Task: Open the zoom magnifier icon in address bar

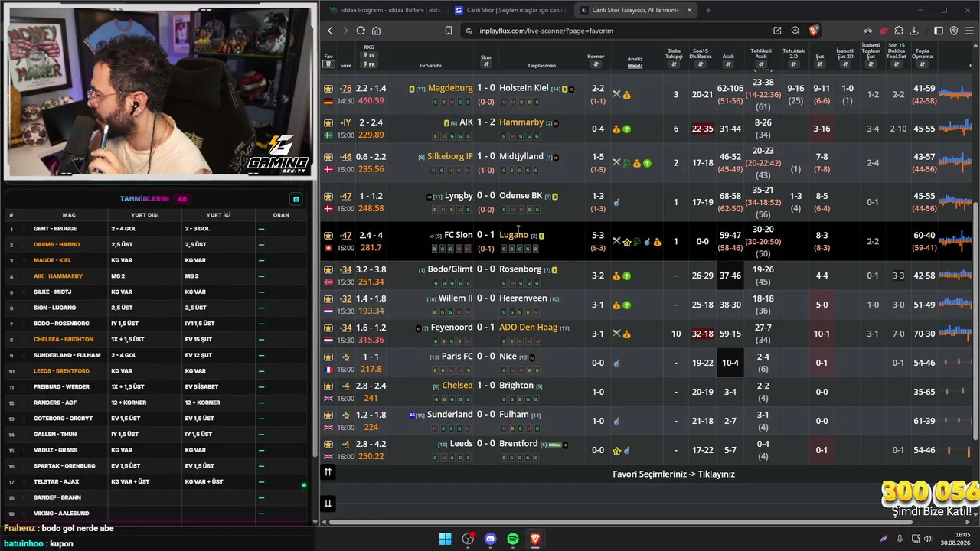Action: (x=795, y=31)
